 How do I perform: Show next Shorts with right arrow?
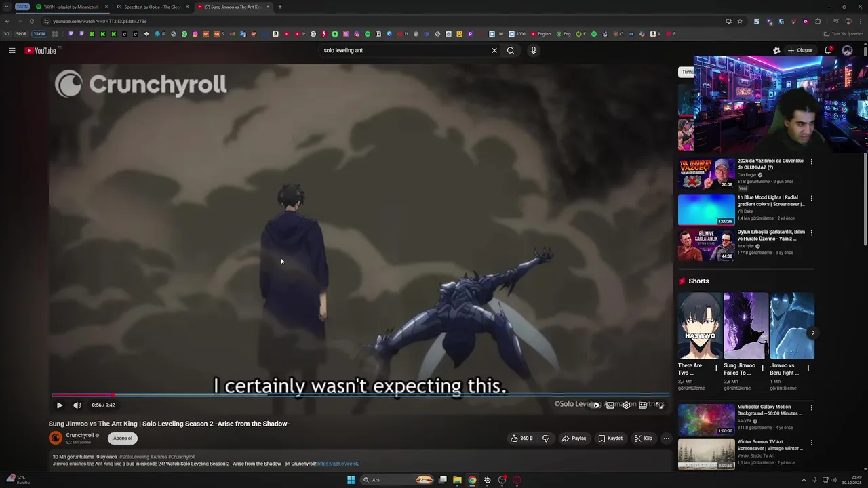[x=812, y=333]
